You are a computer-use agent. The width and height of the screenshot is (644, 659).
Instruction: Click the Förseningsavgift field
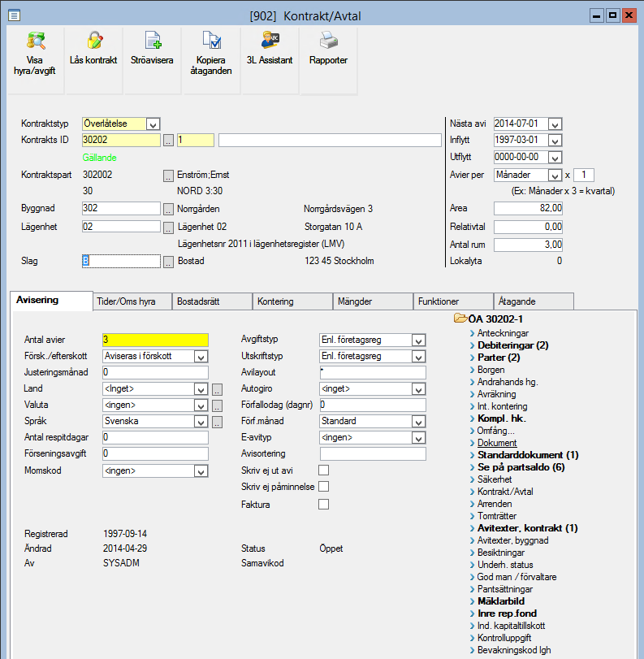coord(155,454)
